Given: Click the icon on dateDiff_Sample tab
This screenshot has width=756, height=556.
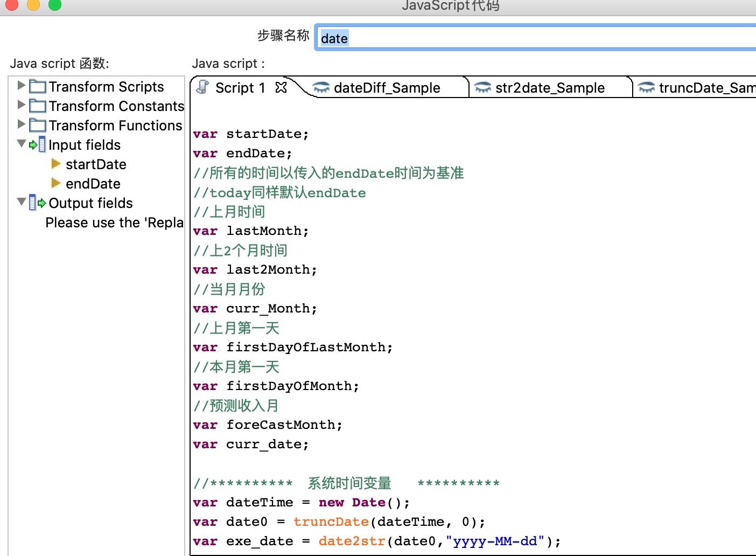Looking at the screenshot, I should coord(321,88).
